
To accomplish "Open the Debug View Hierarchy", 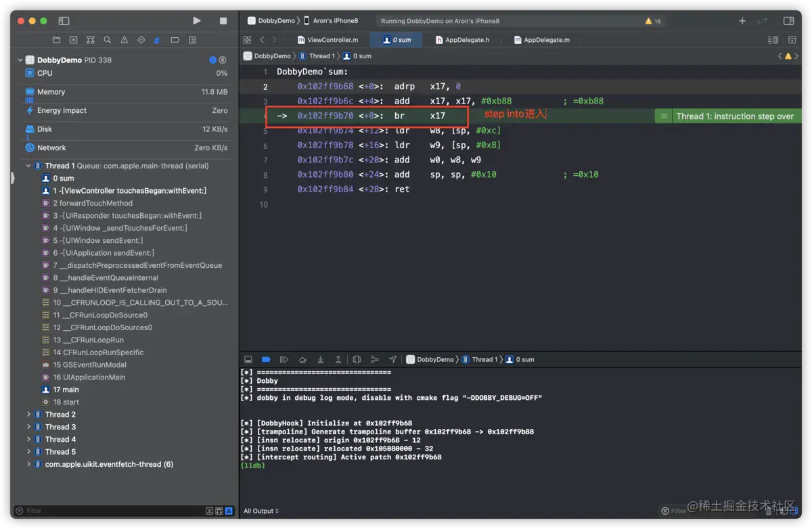I will pyautogui.click(x=357, y=360).
